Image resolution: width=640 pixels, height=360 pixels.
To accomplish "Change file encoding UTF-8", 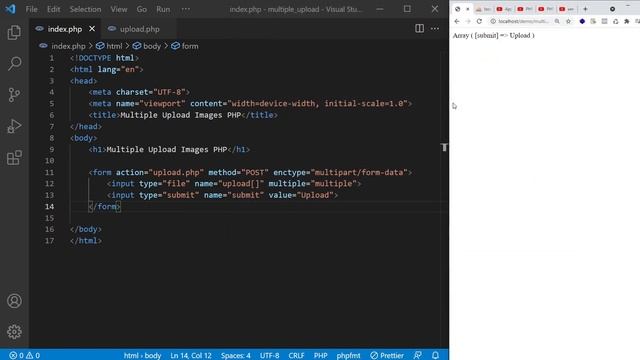I will click(x=269, y=355).
